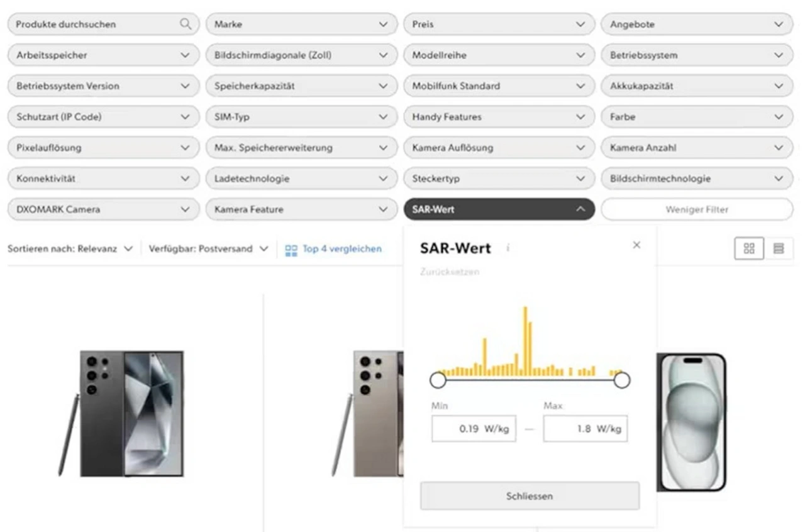Image resolution: width=805 pixels, height=532 pixels.
Task: Click the minimum SAR slider handle
Action: tap(438, 380)
